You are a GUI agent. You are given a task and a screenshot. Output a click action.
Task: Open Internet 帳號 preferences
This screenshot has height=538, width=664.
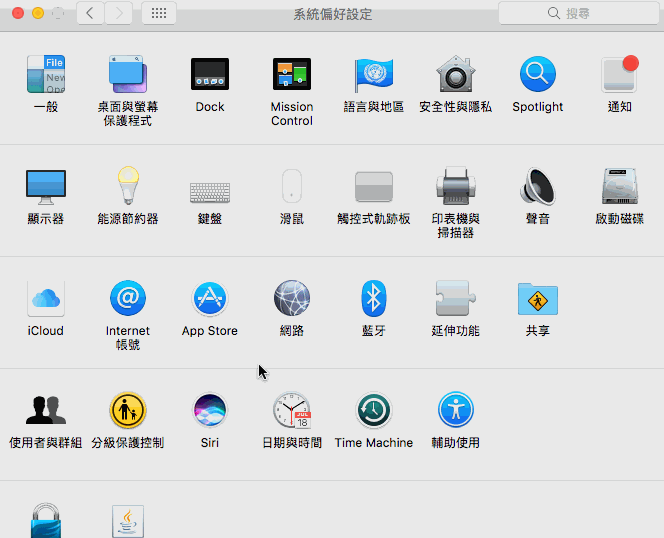(128, 298)
